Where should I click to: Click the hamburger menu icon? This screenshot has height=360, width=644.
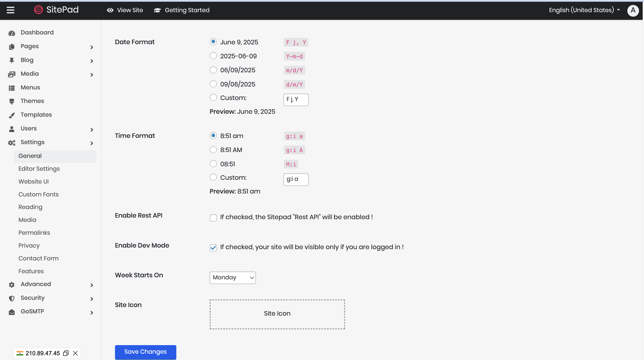point(11,10)
